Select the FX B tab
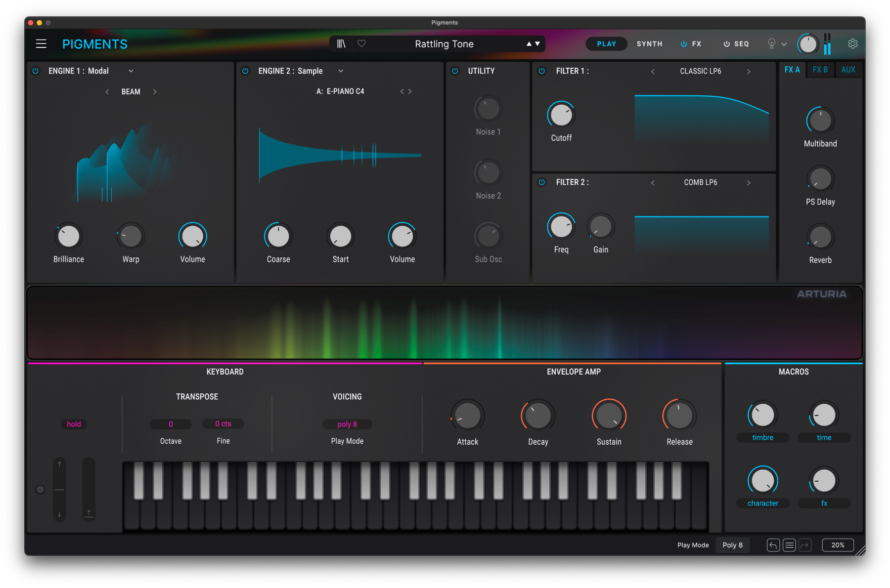This screenshot has height=588, width=890. click(820, 70)
